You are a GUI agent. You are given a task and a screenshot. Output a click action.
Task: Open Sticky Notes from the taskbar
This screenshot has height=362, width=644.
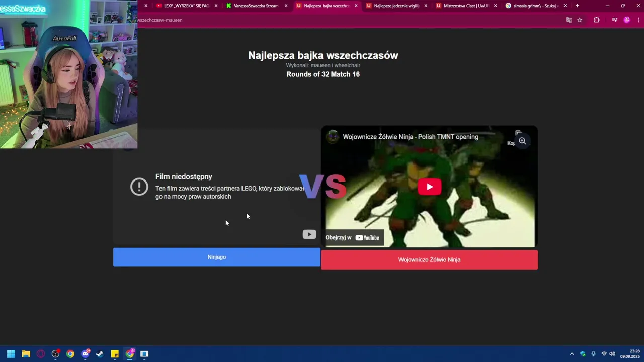[x=115, y=354]
